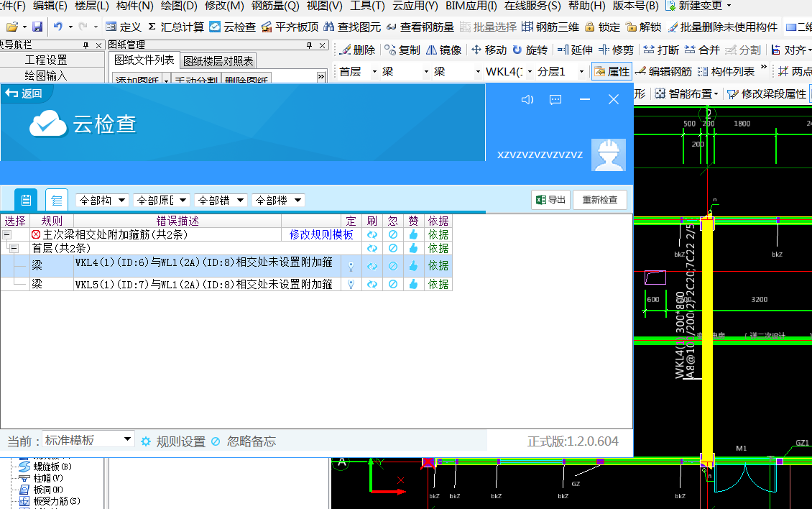Viewport: 812px width, 509px height.
Task: Open the 全部原因 filter dropdown
Action: pyautogui.click(x=162, y=200)
